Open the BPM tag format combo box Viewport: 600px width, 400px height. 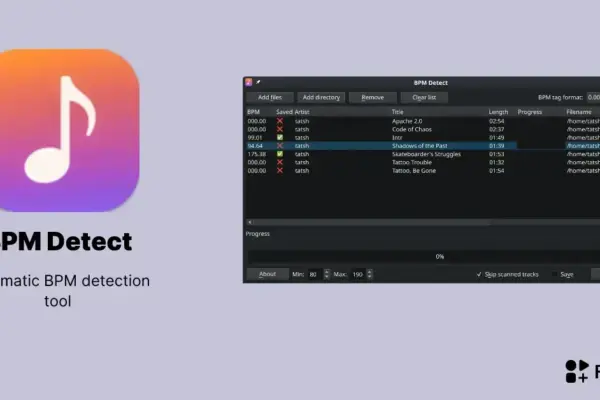tap(593, 97)
